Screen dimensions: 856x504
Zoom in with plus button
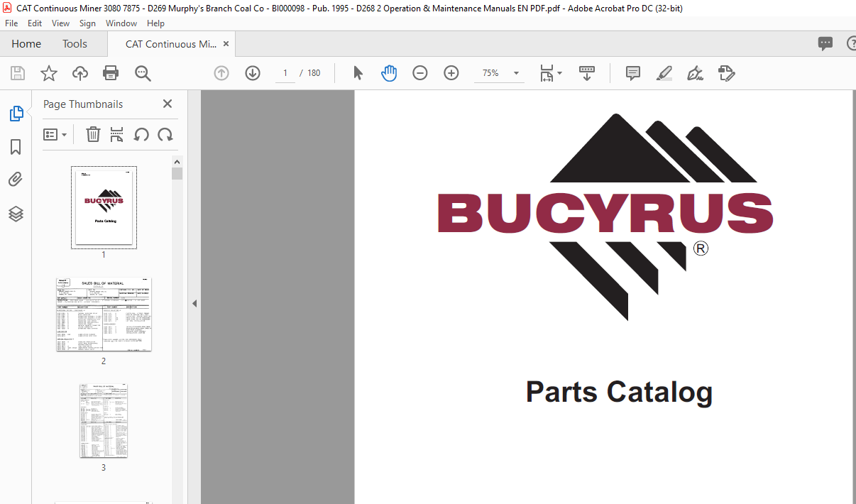(x=451, y=73)
